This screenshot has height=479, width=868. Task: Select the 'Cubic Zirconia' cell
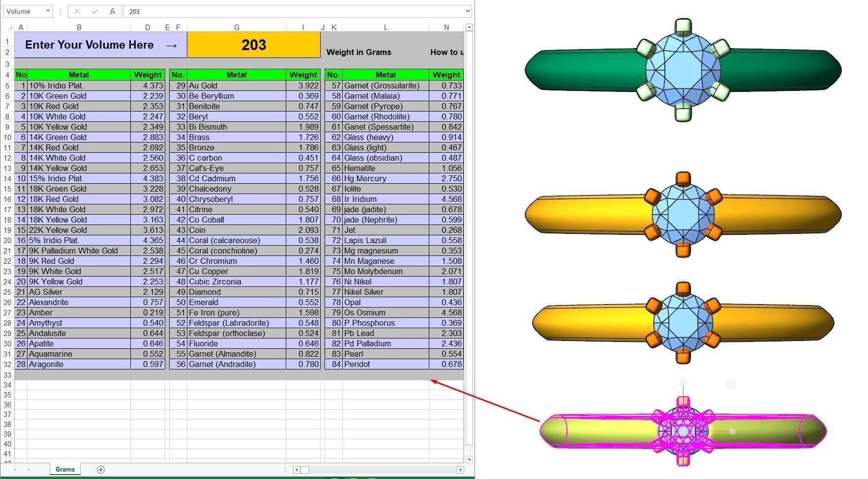[x=237, y=282]
